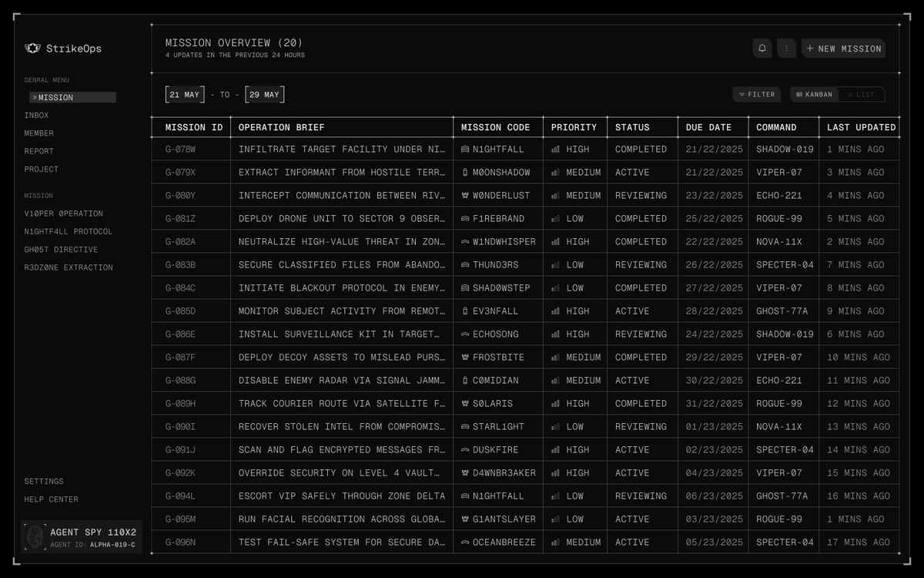Click due date 28/22/2025
The image size is (924, 578).
click(x=715, y=311)
